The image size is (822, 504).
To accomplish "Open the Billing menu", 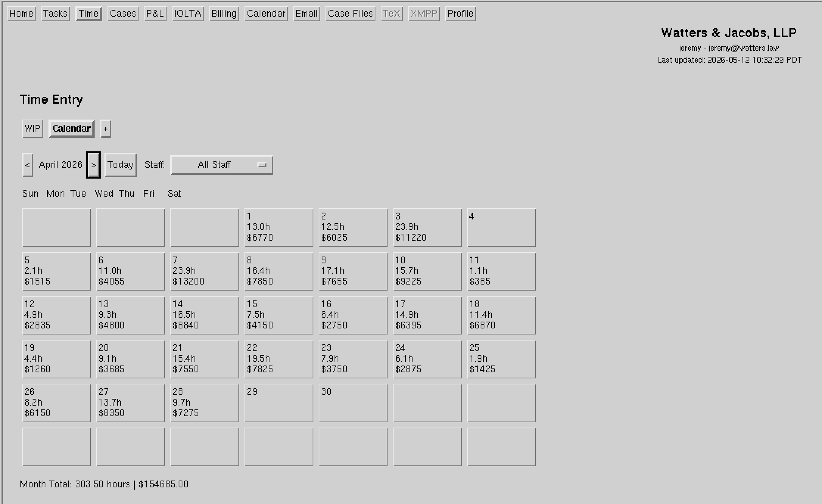I will tap(224, 14).
